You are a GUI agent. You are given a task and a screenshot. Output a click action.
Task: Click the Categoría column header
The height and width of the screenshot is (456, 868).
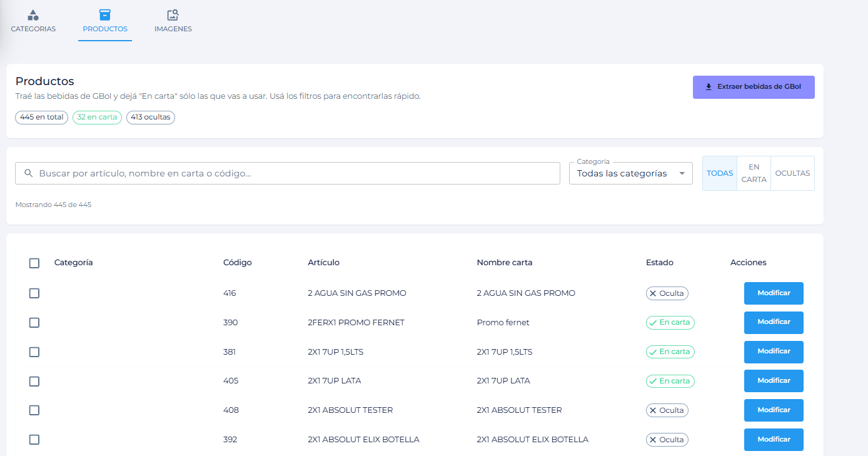[74, 263]
